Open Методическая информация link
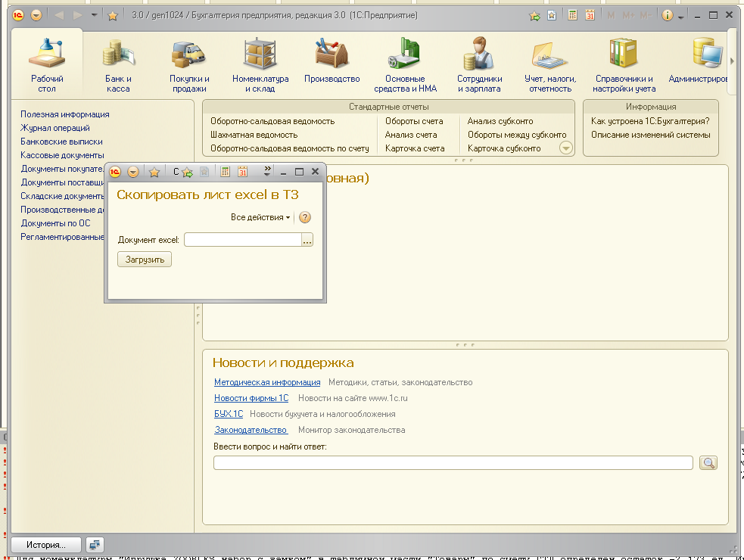The width and height of the screenshot is (744, 560). tap(267, 382)
